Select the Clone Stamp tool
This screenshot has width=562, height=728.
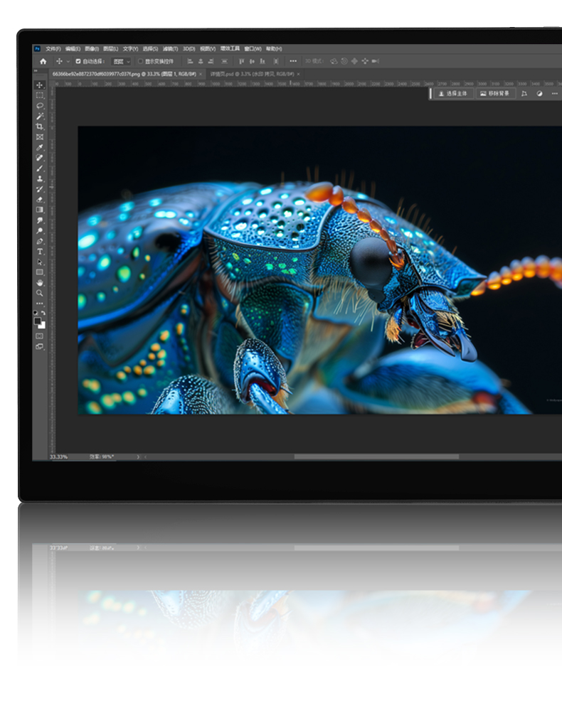39,178
